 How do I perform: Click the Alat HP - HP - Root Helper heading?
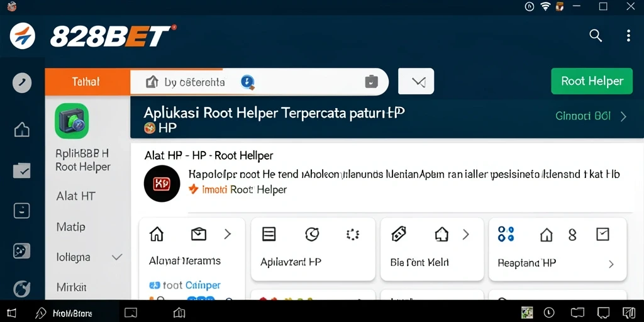(x=209, y=156)
